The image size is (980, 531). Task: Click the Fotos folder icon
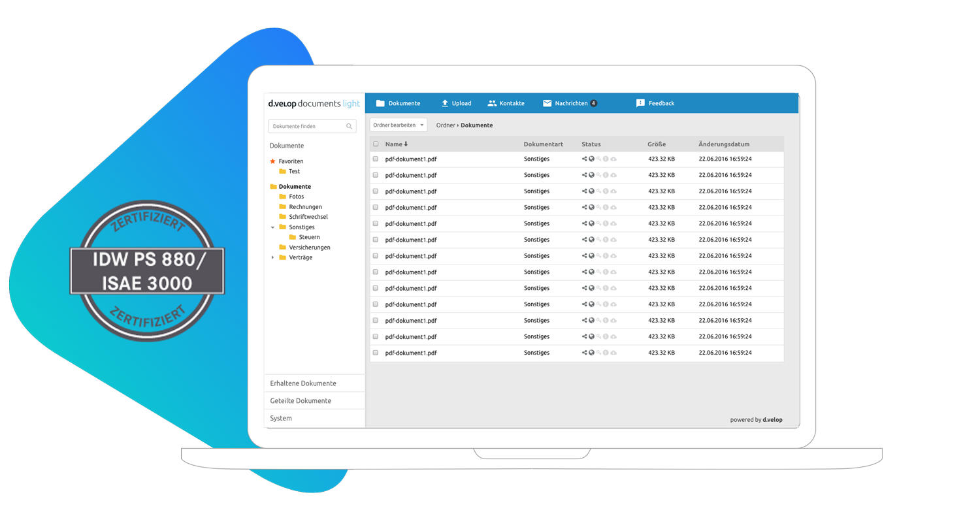point(283,197)
